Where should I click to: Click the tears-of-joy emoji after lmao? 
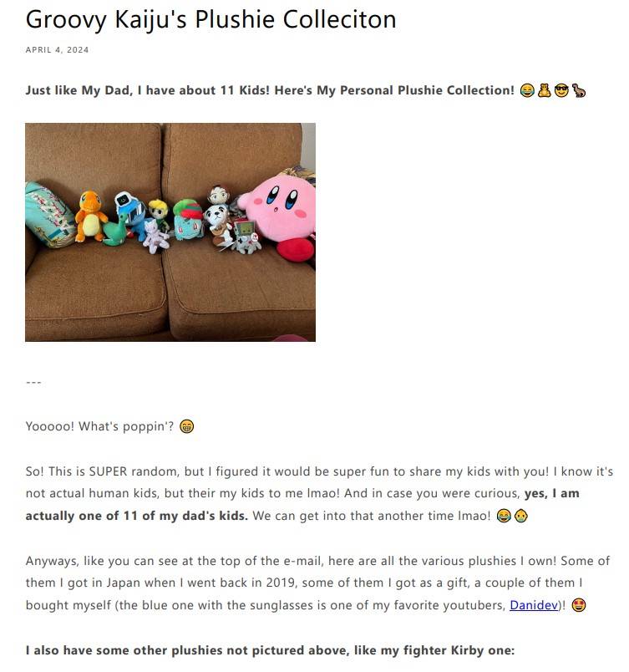(504, 516)
